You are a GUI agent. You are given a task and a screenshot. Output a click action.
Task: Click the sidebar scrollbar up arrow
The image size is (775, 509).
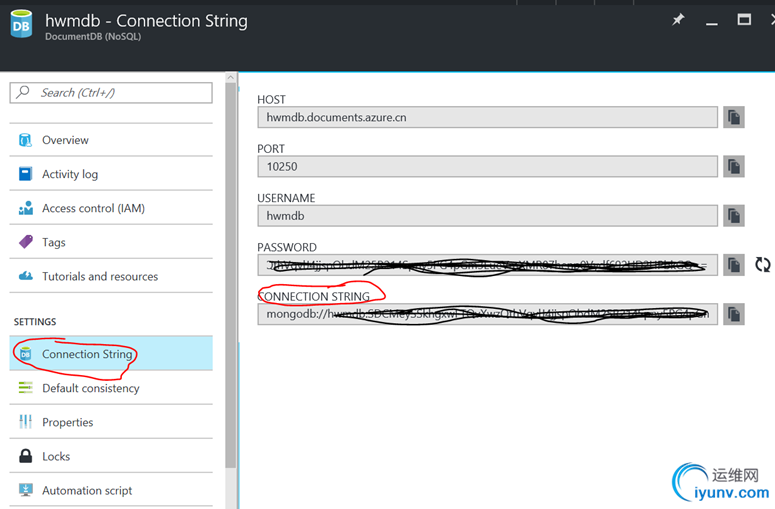pos(230,77)
